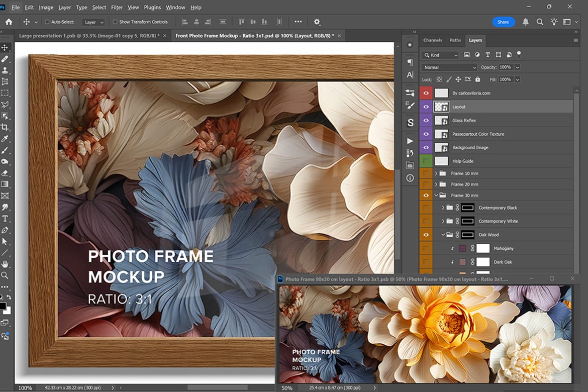Switch to the Paths tab
The height and width of the screenshot is (392, 588).
tap(455, 40)
